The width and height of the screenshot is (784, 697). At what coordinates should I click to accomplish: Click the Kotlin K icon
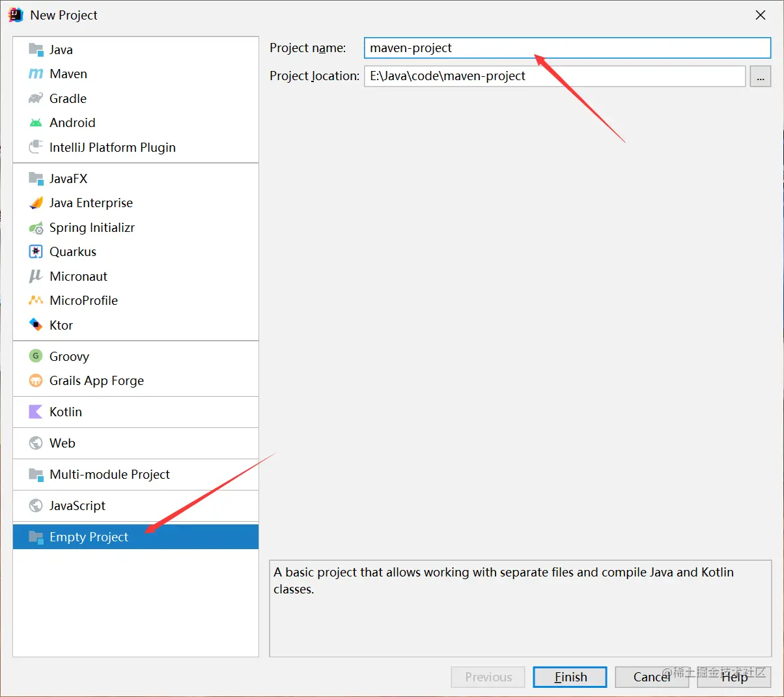coord(36,412)
